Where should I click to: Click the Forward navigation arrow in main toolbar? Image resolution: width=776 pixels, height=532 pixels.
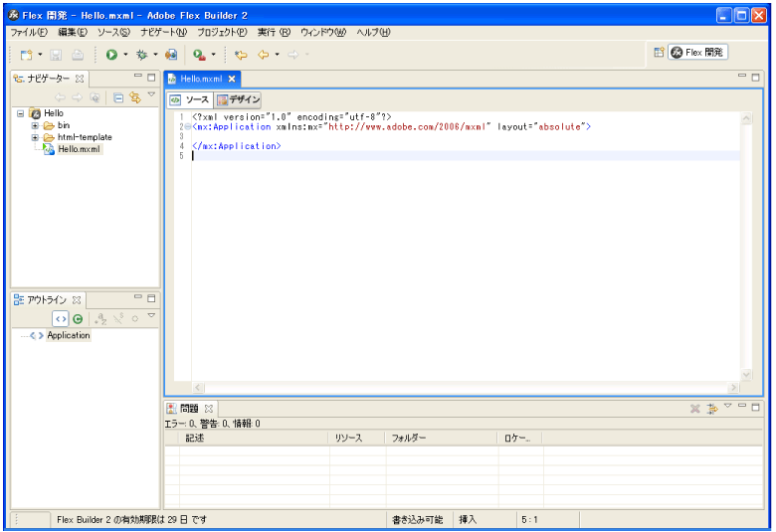click(293, 55)
